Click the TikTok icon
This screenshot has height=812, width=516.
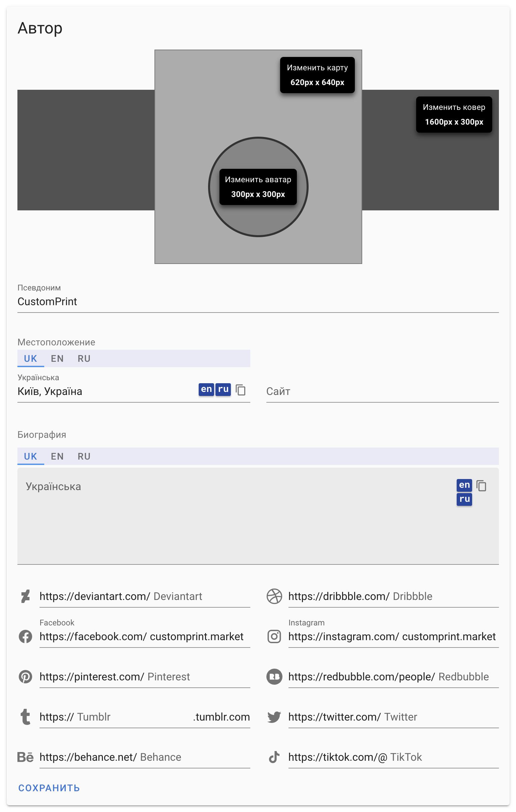click(x=274, y=757)
